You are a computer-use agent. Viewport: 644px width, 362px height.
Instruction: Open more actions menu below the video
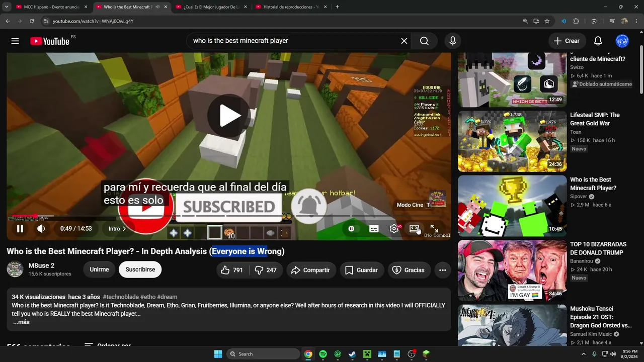click(x=443, y=270)
